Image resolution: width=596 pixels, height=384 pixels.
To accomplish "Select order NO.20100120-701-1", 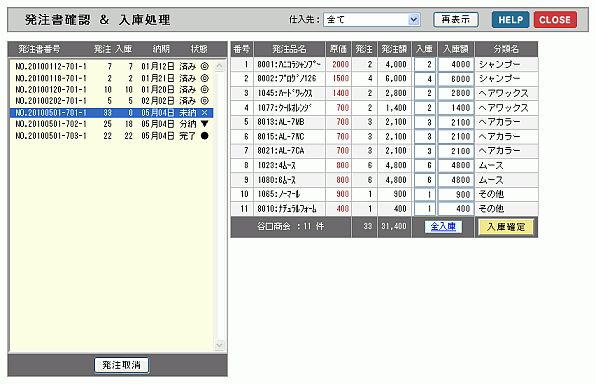I will (111, 89).
